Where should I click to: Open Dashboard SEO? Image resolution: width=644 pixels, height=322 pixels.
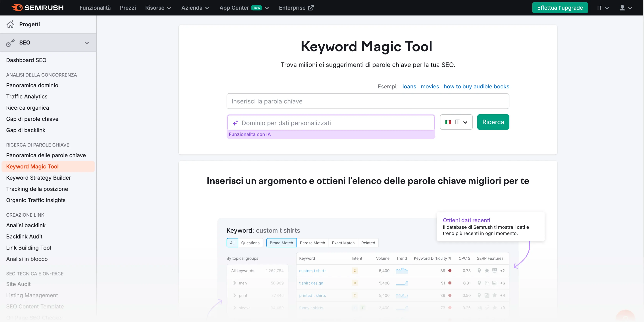tap(26, 60)
